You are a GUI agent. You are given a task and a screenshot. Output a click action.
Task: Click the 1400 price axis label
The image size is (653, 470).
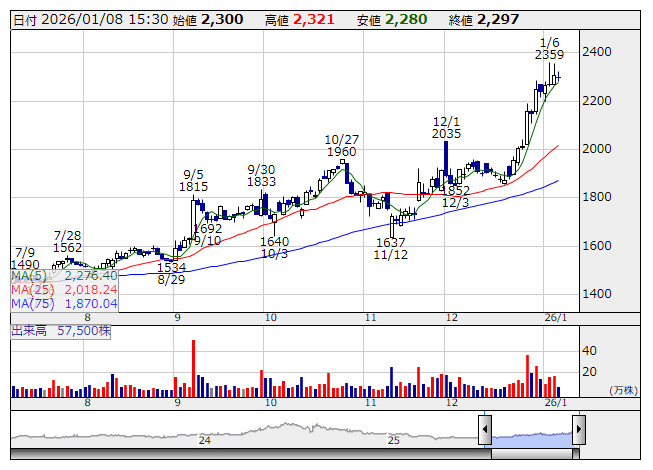pyautogui.click(x=597, y=294)
